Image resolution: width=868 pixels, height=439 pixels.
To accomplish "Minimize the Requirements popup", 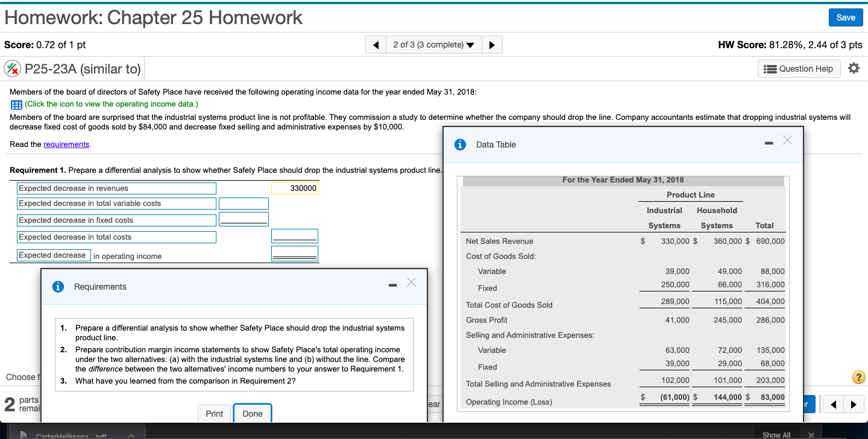I will 393,285.
